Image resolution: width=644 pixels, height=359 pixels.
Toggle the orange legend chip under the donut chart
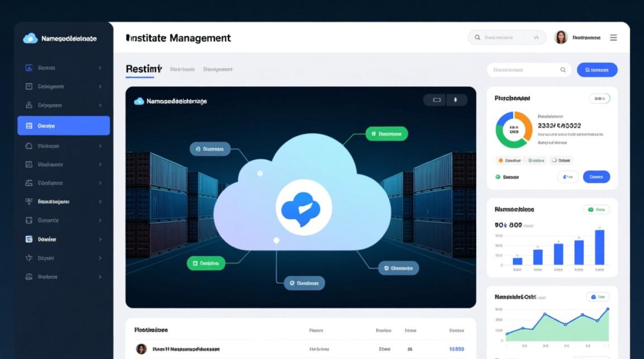coord(509,161)
